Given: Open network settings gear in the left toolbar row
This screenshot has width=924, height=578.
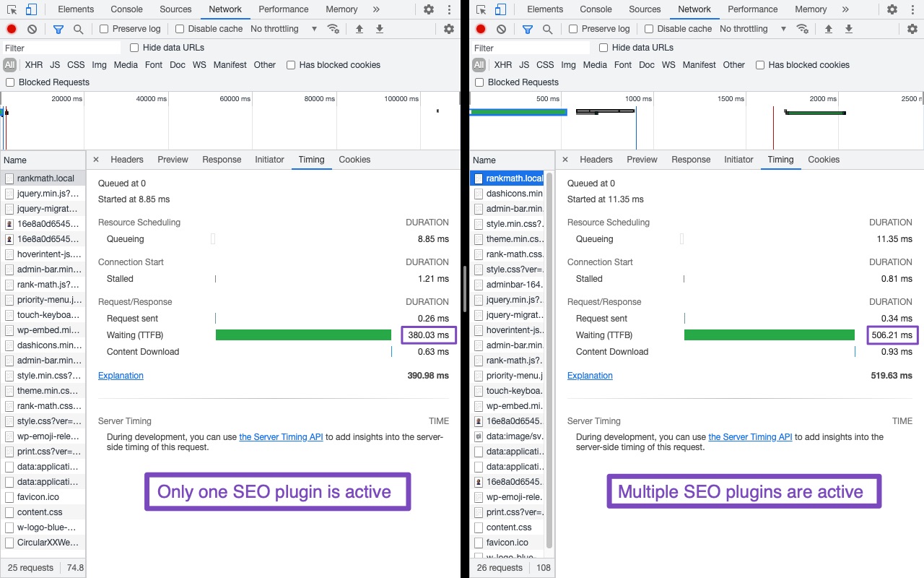Looking at the screenshot, I should coord(449,29).
